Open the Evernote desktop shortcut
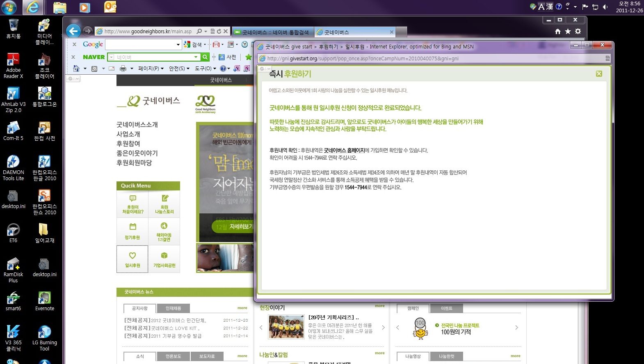Image resolution: width=644 pixels, height=364 pixels. tap(44, 301)
